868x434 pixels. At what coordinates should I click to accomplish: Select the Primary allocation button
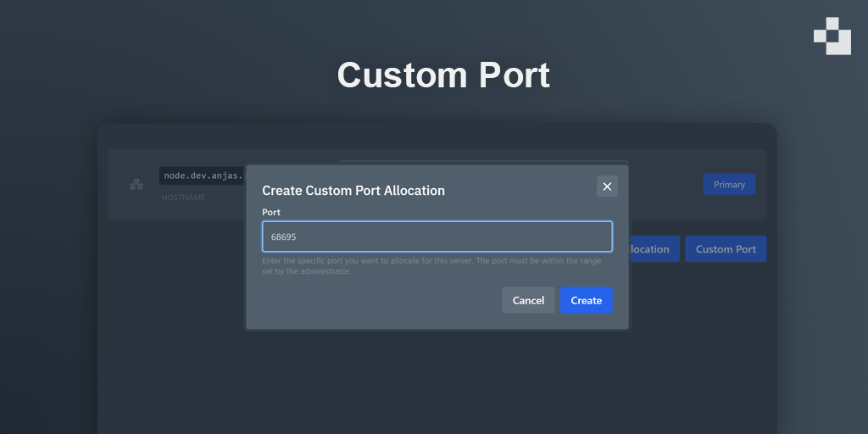coord(729,184)
